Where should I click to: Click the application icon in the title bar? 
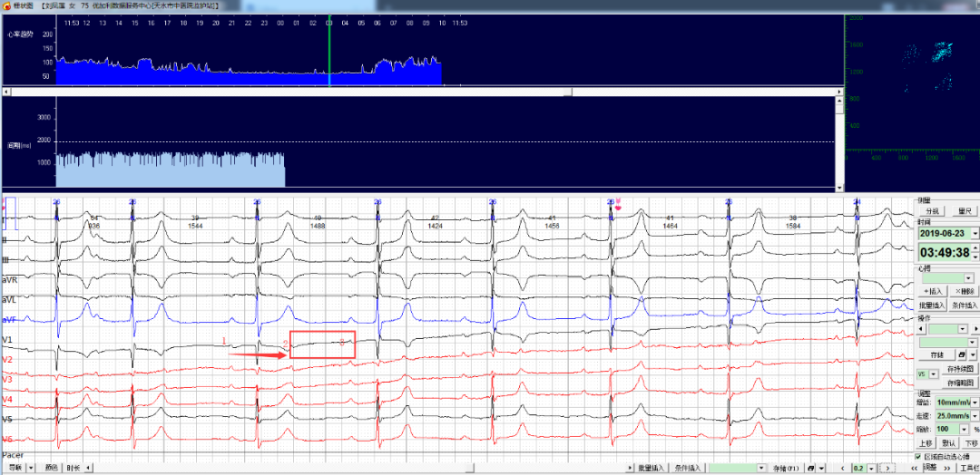tap(6, 5)
